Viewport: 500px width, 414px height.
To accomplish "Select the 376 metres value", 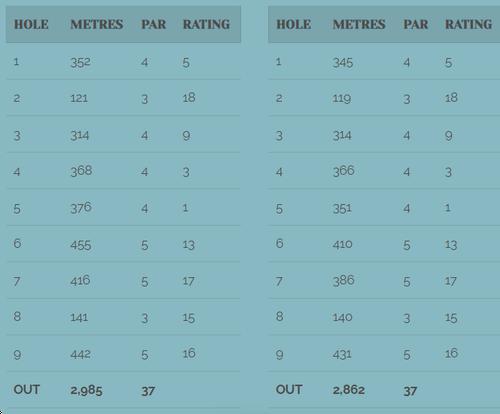I will 81,208.
